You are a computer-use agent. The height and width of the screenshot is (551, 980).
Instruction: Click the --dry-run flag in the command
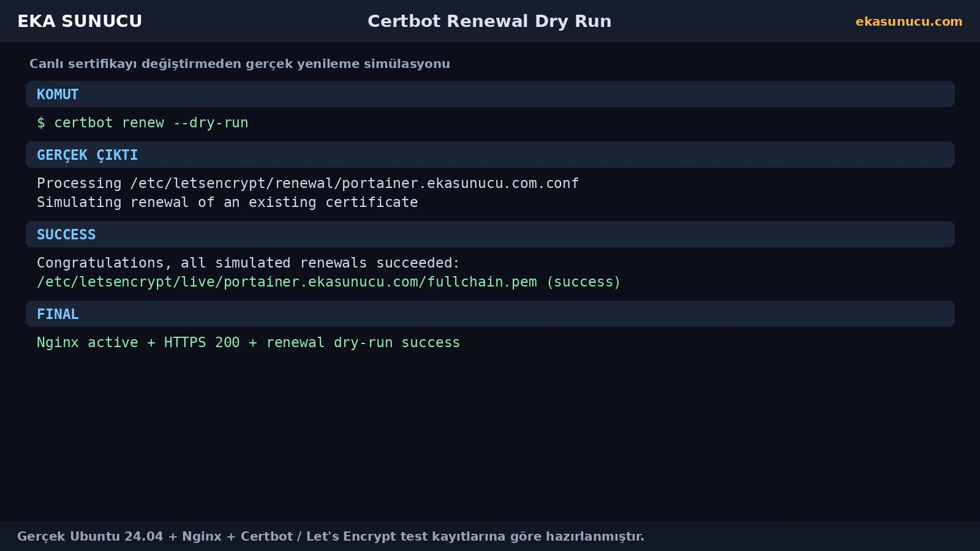pos(211,123)
